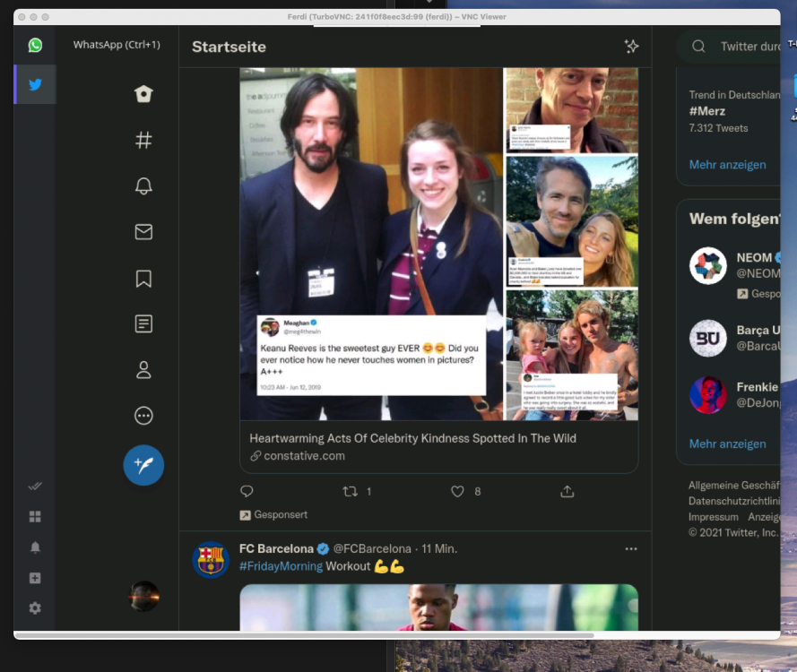797x672 pixels.
Task: Click the horizontal scrollbar of VNC viewer
Action: [304, 635]
